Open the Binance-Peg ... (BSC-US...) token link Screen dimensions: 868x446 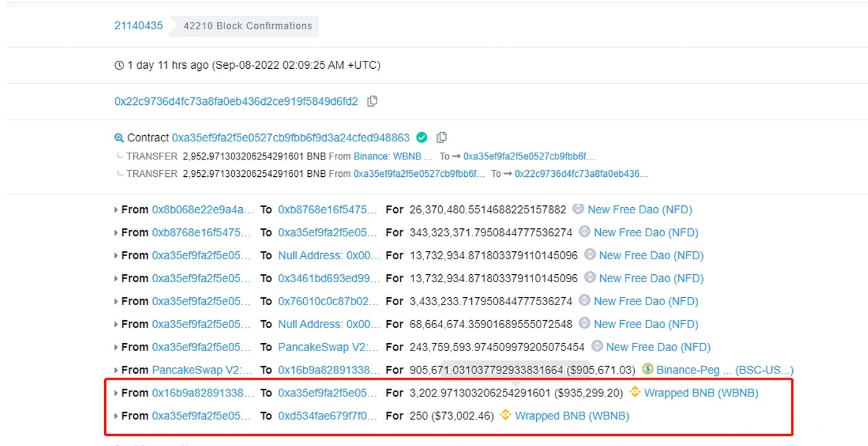(725, 370)
